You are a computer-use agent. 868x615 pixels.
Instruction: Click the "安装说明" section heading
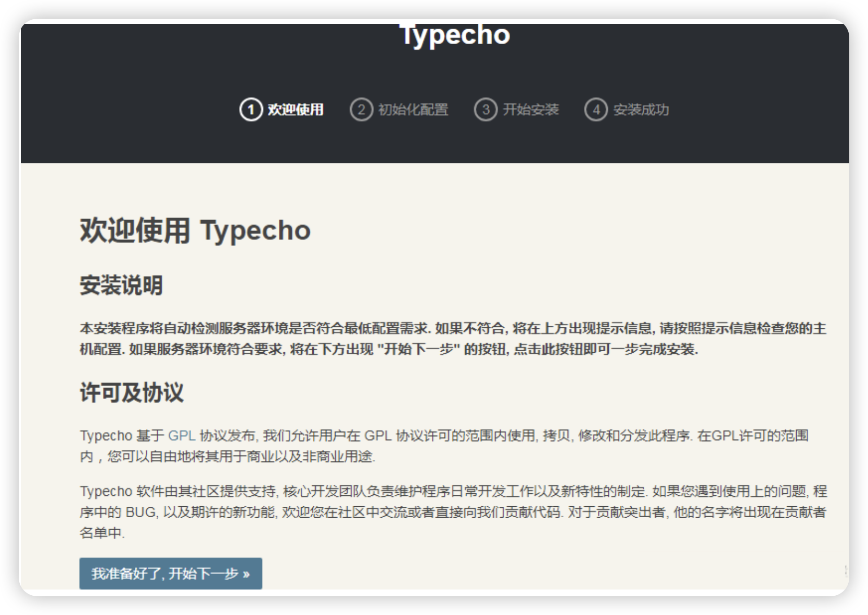[x=121, y=285]
